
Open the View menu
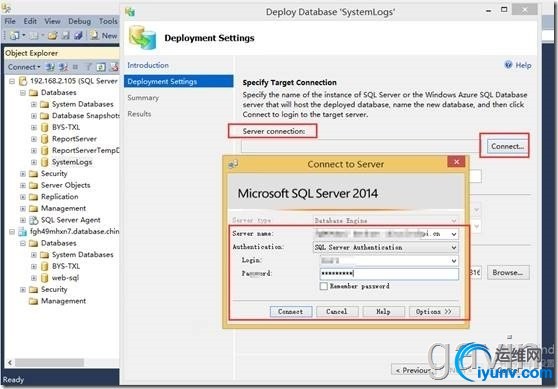click(52, 21)
